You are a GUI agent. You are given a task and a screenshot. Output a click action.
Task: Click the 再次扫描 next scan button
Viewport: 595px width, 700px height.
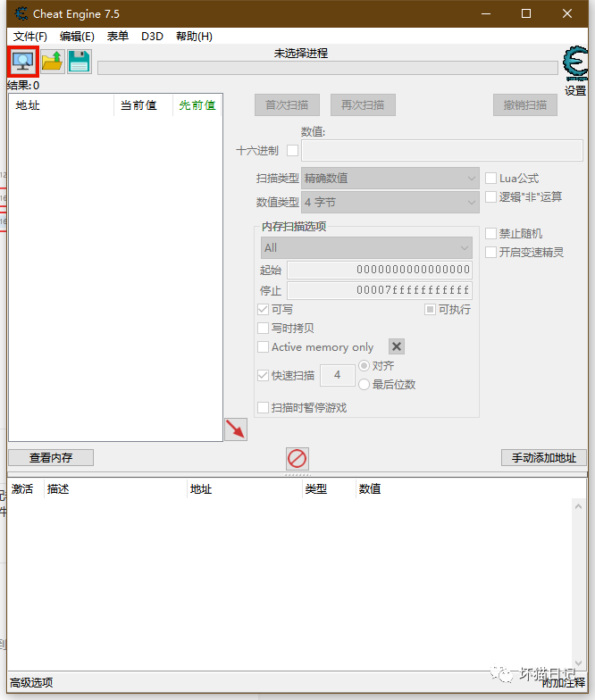point(363,105)
